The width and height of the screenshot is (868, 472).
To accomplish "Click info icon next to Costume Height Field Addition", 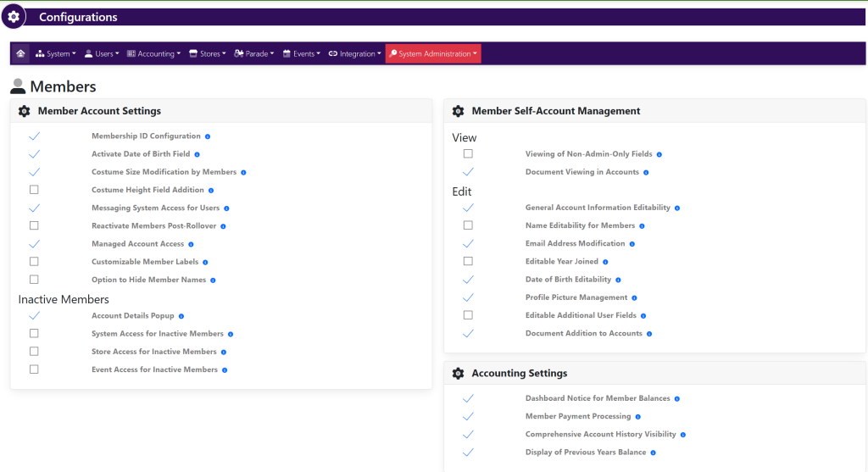I will click(211, 191).
